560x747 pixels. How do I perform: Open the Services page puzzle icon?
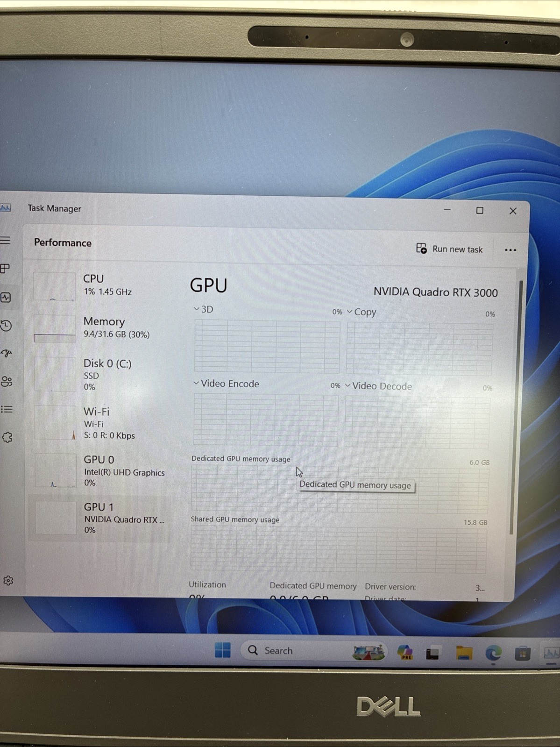click(x=7, y=437)
